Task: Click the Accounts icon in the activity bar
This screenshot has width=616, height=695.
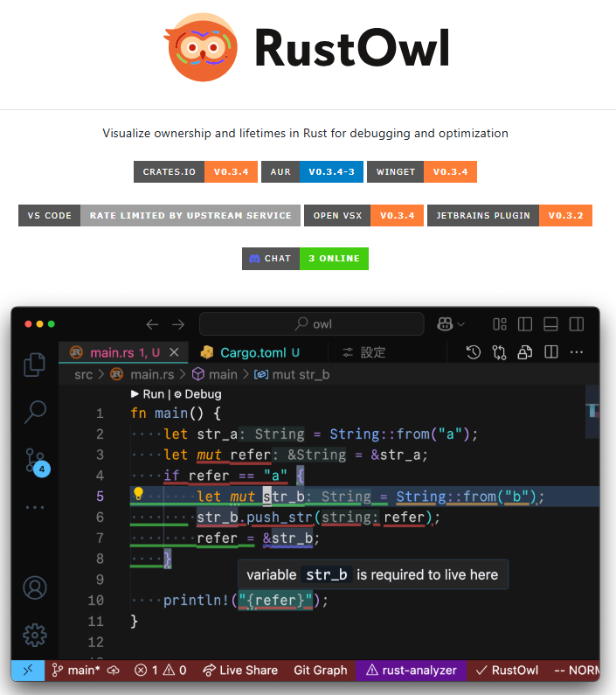Action: point(35,587)
